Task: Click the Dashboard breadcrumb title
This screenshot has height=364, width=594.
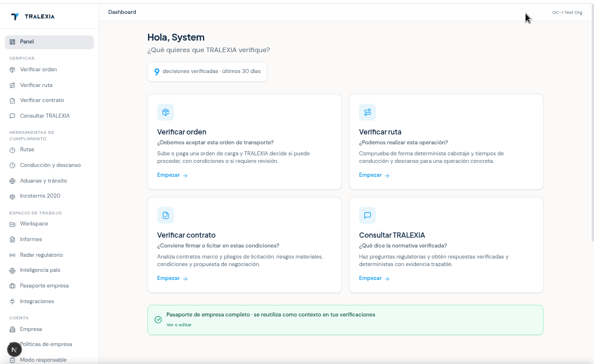Action: pos(122,12)
